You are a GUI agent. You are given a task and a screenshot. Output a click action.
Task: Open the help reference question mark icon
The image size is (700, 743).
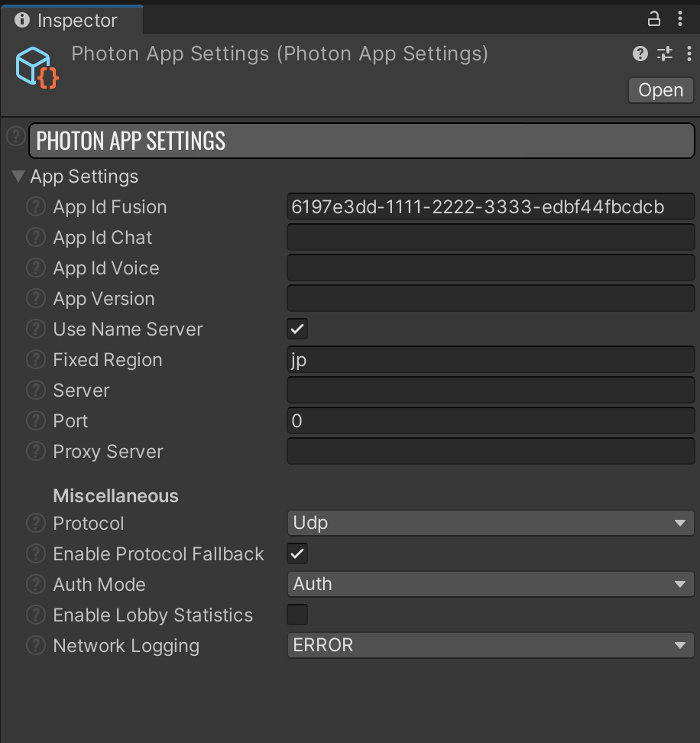tap(640, 54)
